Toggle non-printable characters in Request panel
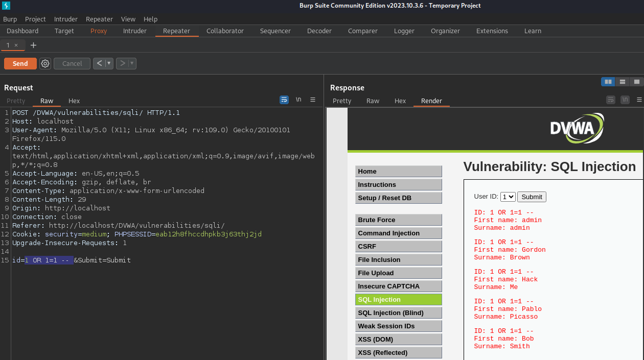 pyautogui.click(x=298, y=100)
